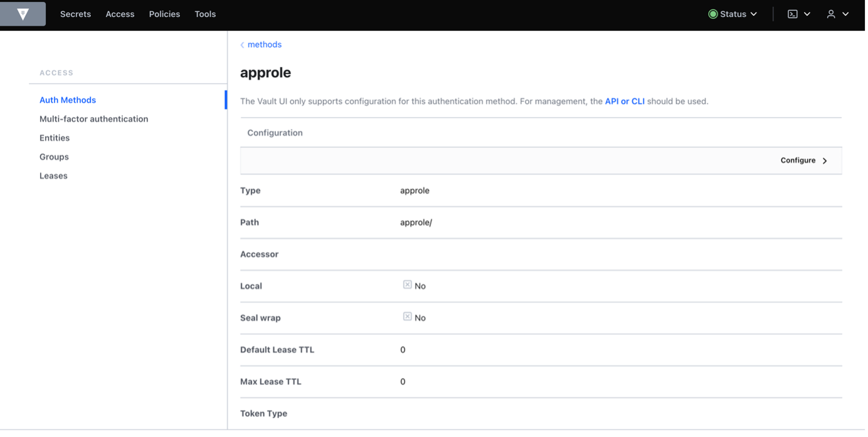Expand the console dropdown chevron
868x437 pixels.
[808, 14]
